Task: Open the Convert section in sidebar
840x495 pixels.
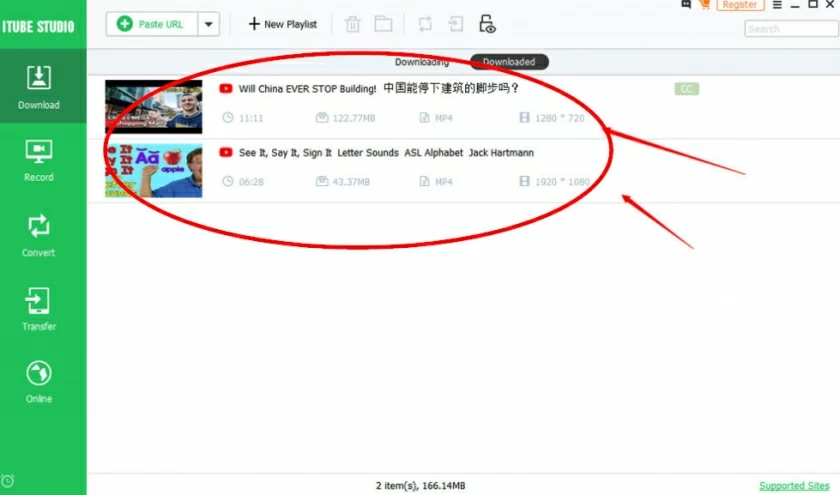Action: [39, 235]
